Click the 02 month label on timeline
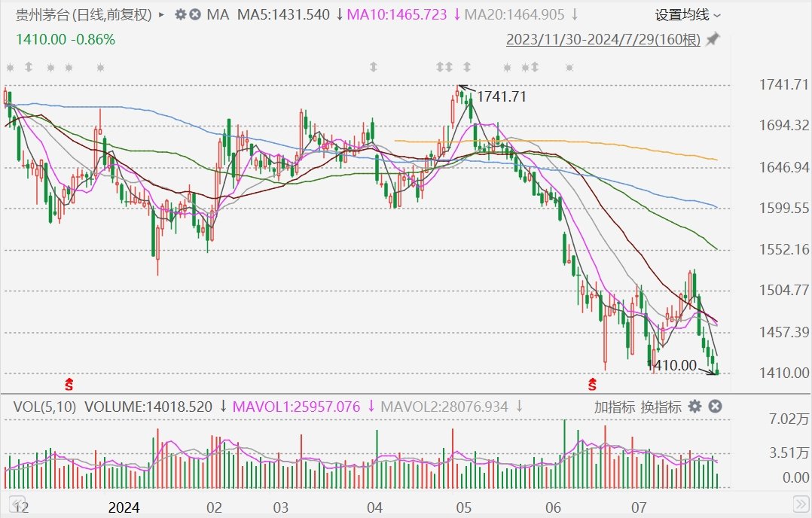 click(x=214, y=507)
